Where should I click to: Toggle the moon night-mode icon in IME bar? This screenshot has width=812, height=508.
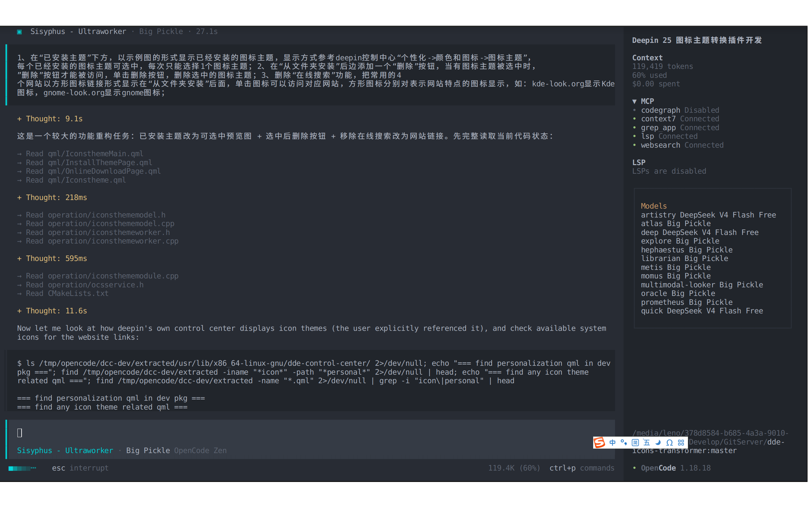658,443
